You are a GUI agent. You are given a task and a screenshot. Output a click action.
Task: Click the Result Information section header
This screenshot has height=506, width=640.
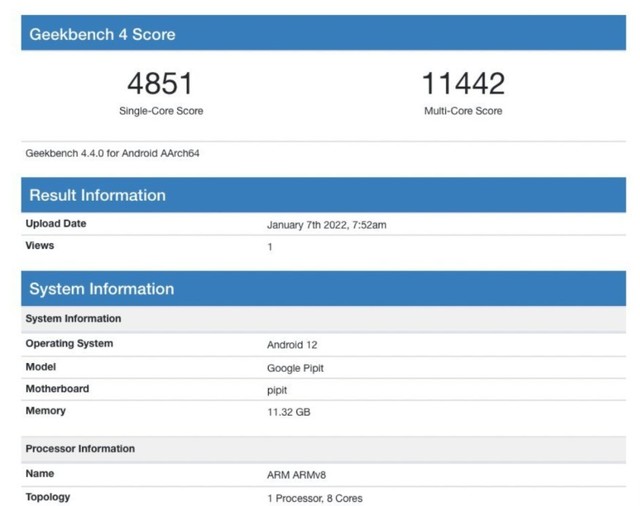point(97,195)
